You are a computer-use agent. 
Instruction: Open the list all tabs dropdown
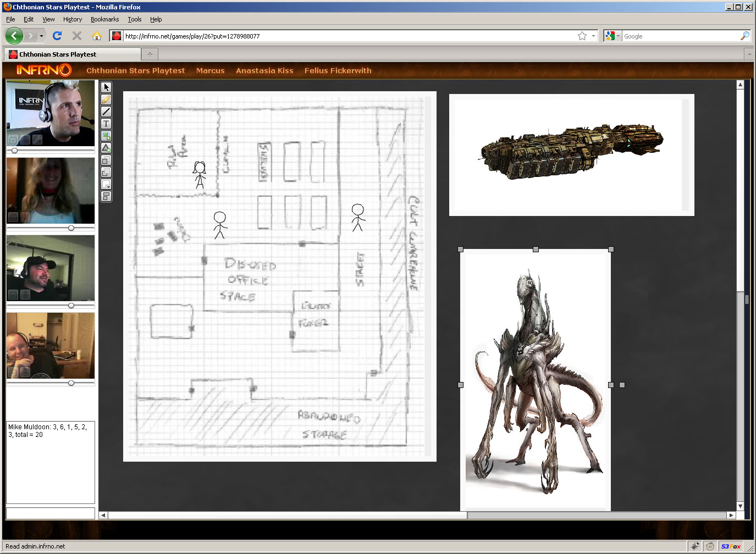(749, 54)
